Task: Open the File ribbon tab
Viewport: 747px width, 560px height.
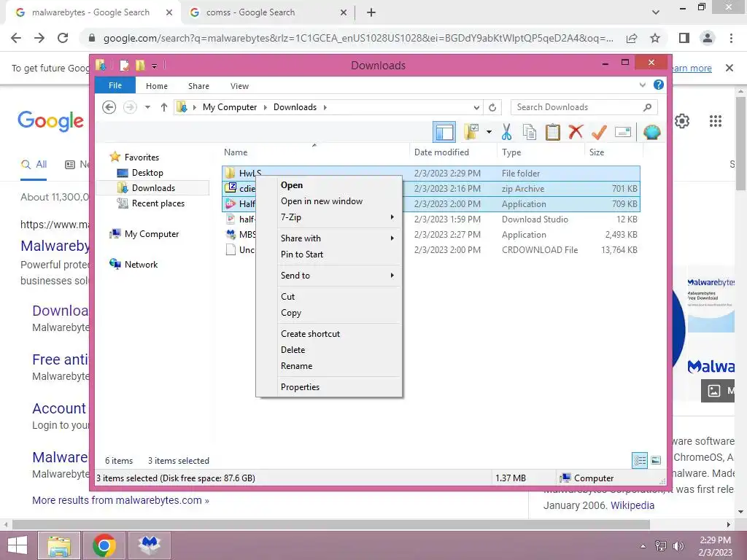Action: (x=115, y=85)
